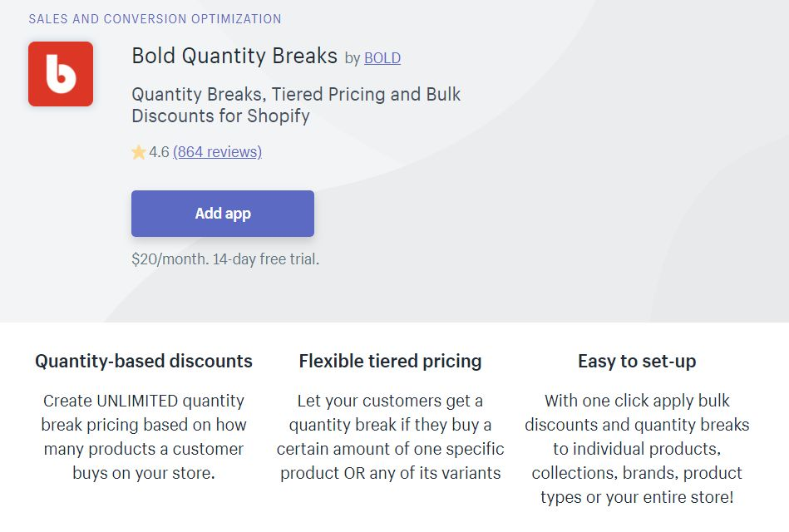
Task: Click the Add app button
Action: coord(223,214)
